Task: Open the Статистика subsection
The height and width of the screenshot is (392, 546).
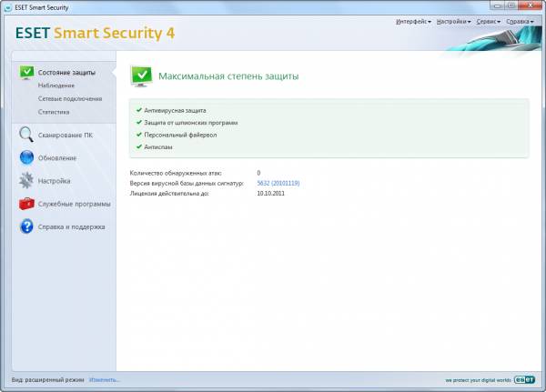Action: tap(54, 112)
